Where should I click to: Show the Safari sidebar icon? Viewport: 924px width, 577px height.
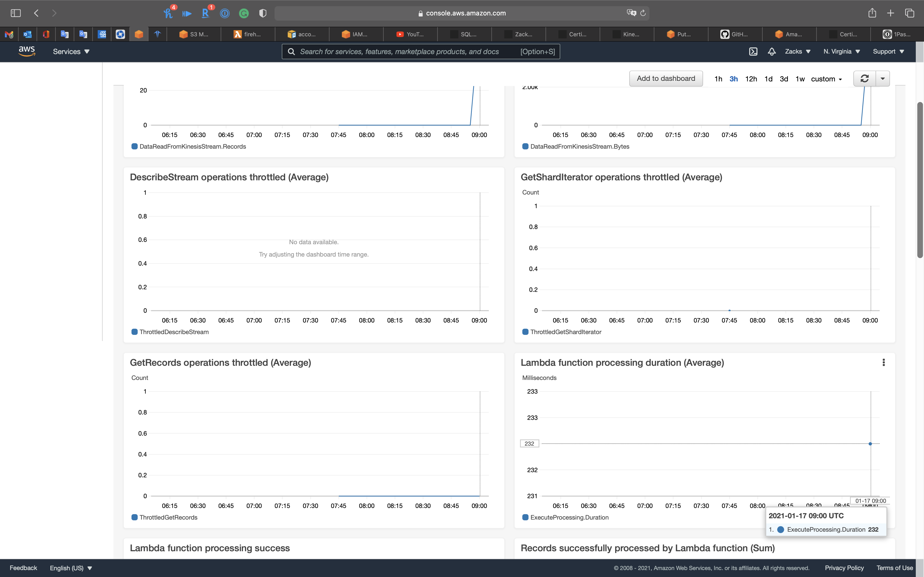tap(16, 13)
